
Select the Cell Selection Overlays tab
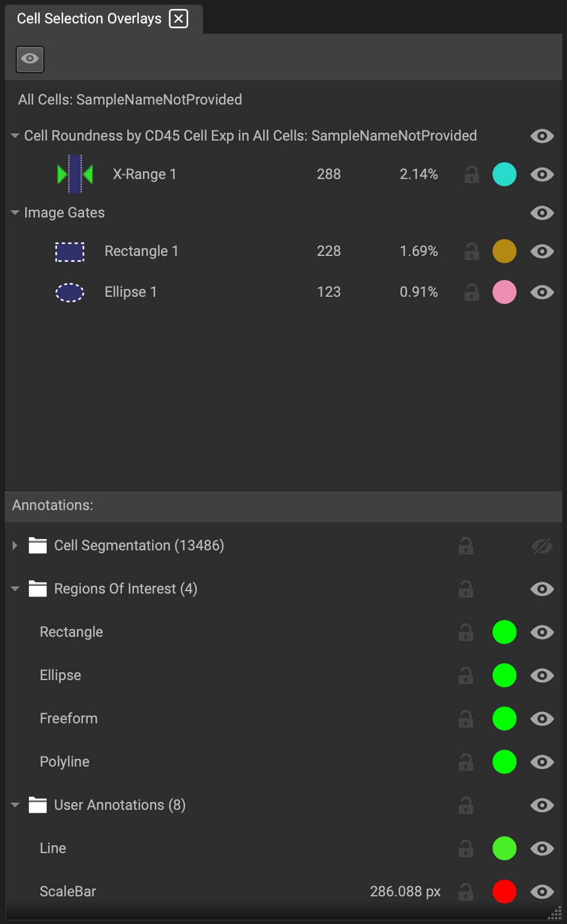(89, 19)
